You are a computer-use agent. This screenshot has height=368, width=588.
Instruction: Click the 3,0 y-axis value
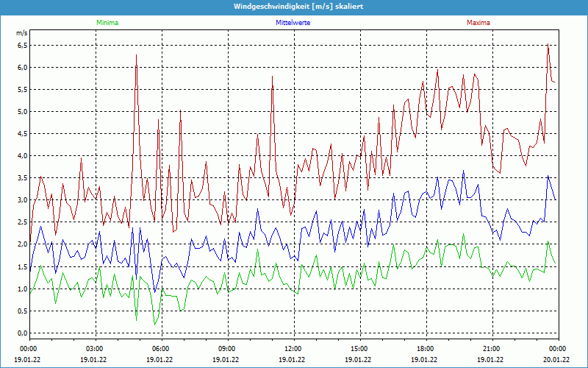(x=22, y=200)
